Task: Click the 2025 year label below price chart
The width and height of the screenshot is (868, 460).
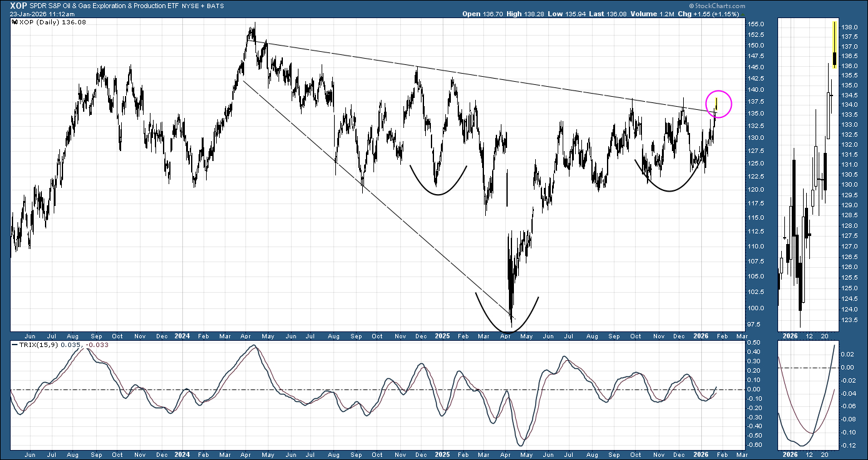Action: click(x=443, y=336)
